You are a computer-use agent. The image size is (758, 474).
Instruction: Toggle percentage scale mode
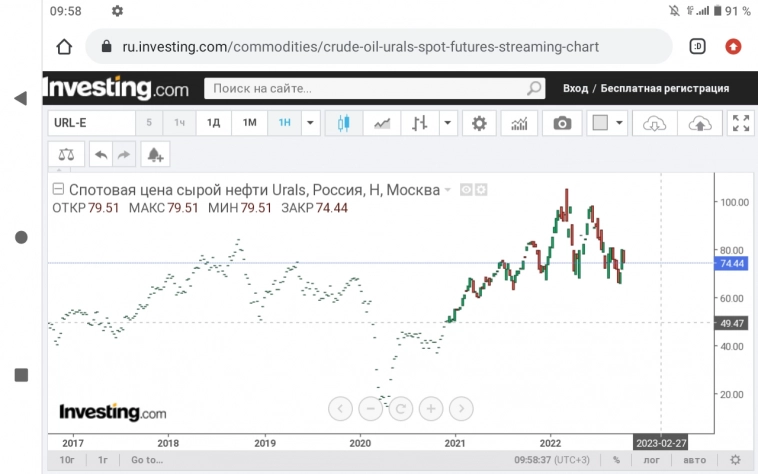click(617, 460)
